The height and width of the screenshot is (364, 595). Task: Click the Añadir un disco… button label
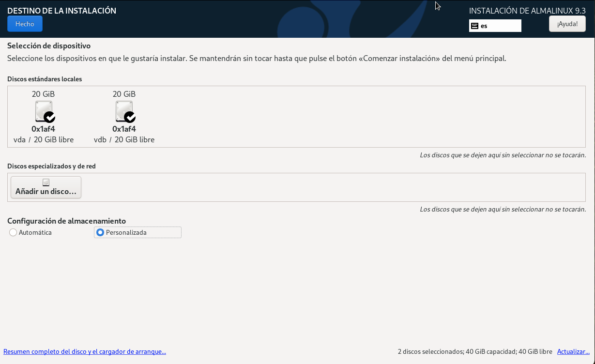[x=46, y=192]
